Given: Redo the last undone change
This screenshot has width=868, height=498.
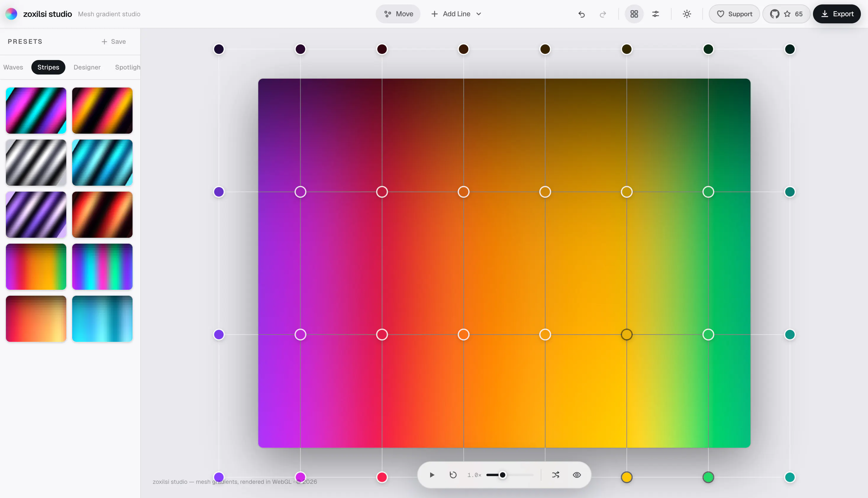Looking at the screenshot, I should coord(603,14).
